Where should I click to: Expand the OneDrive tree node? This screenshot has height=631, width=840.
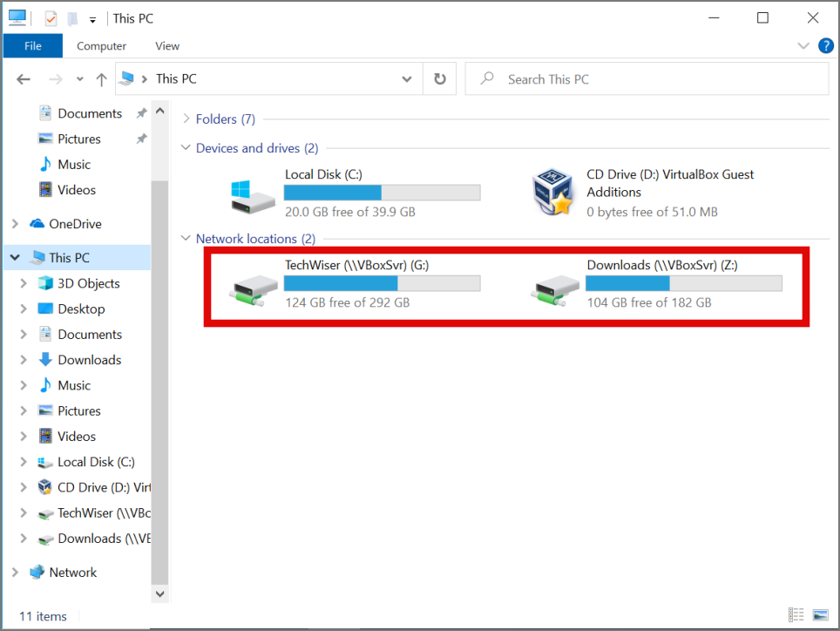click(15, 224)
